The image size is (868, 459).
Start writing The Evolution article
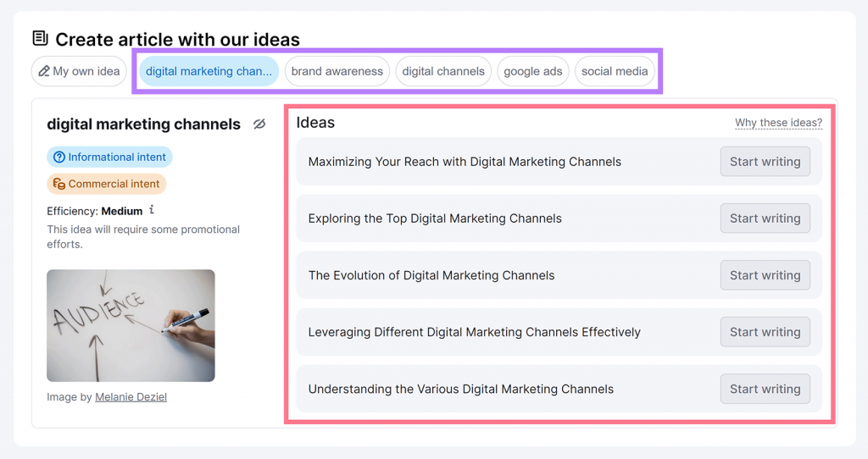pyautogui.click(x=765, y=275)
